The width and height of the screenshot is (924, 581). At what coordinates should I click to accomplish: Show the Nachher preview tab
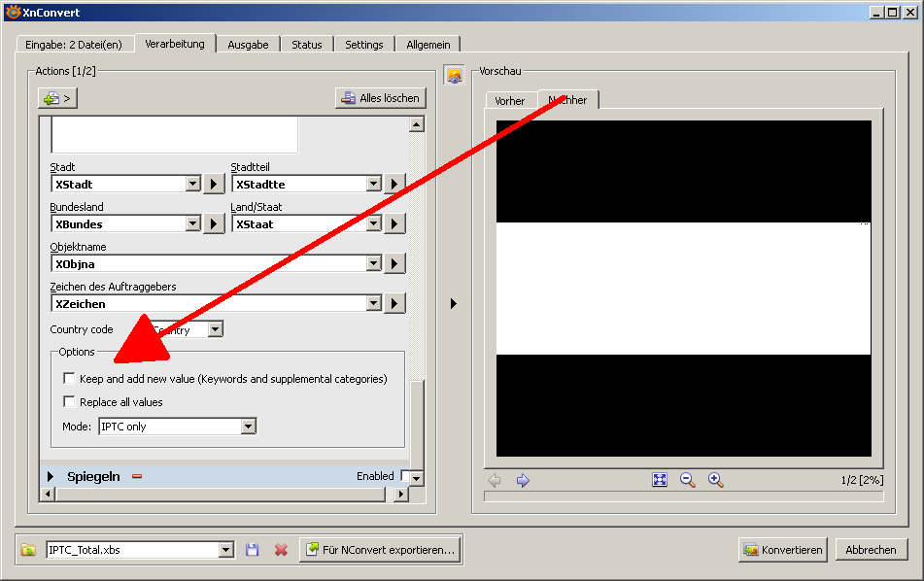coord(568,99)
